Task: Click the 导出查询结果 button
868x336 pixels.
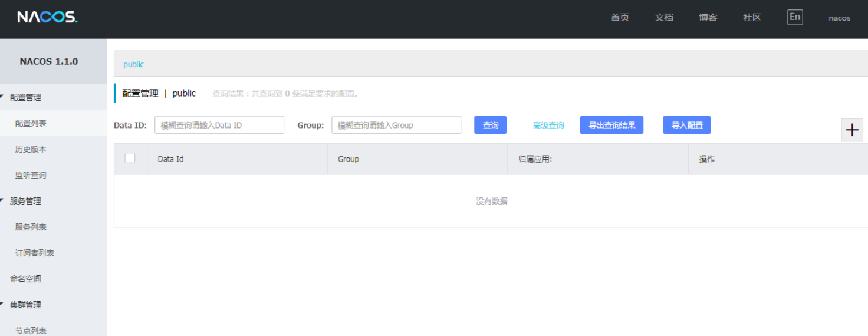Action: 611,125
